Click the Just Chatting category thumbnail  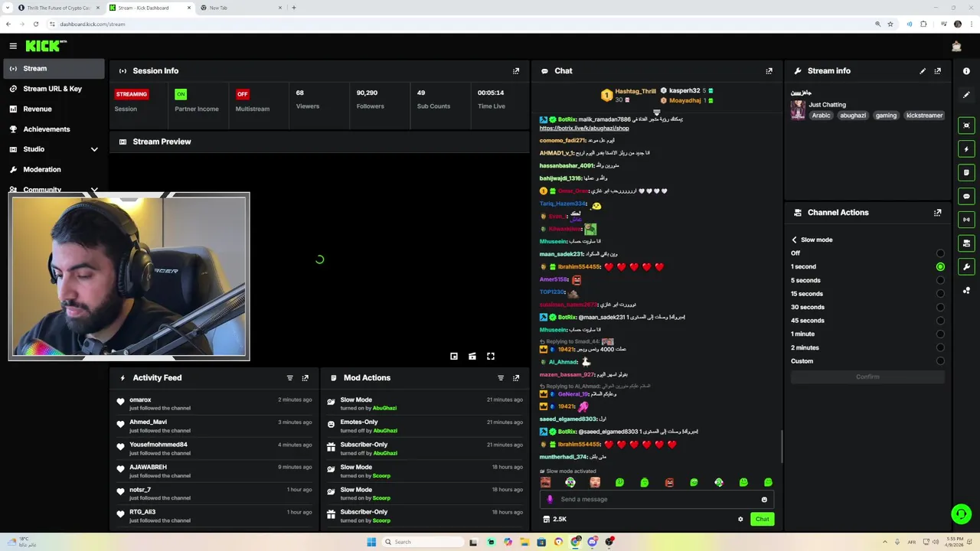pos(798,110)
